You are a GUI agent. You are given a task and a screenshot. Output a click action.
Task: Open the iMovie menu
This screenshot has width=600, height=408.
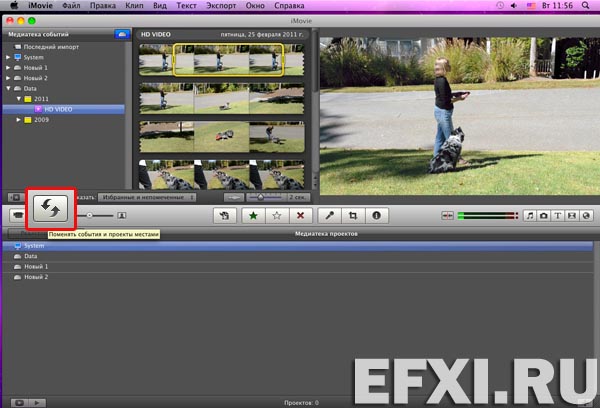click(x=40, y=5)
